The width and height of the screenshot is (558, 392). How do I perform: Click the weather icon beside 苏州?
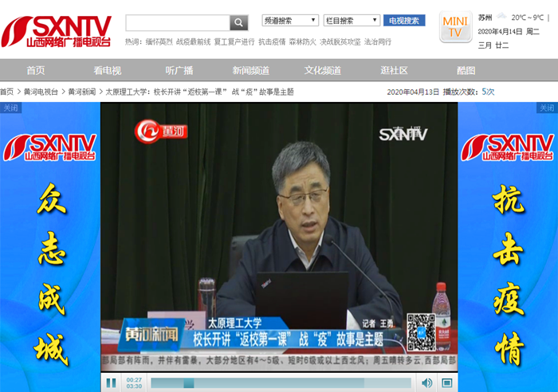[x=501, y=17]
